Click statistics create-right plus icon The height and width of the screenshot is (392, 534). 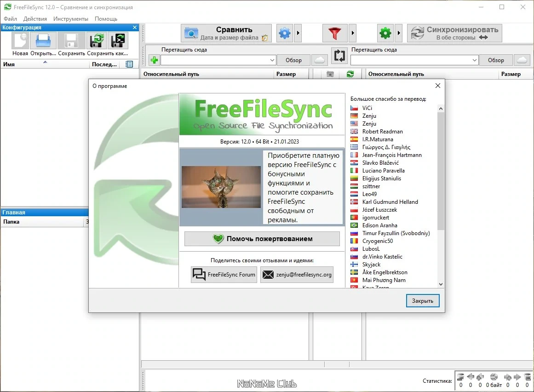507,377
